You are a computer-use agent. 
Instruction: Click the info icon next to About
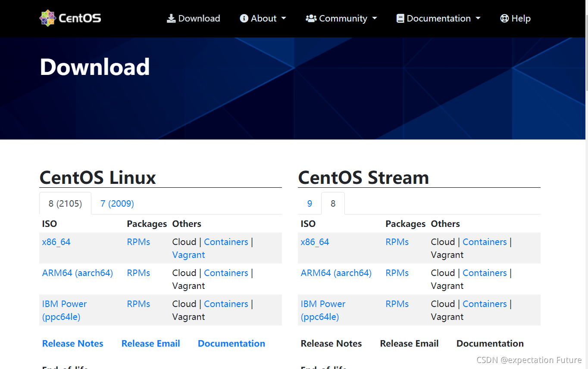[x=244, y=18]
